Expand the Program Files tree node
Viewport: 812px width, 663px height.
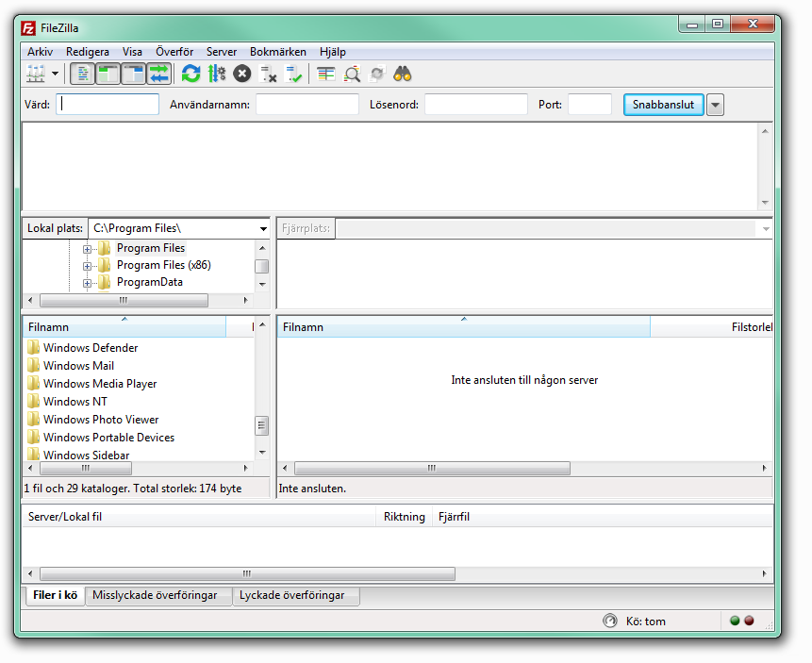point(87,249)
